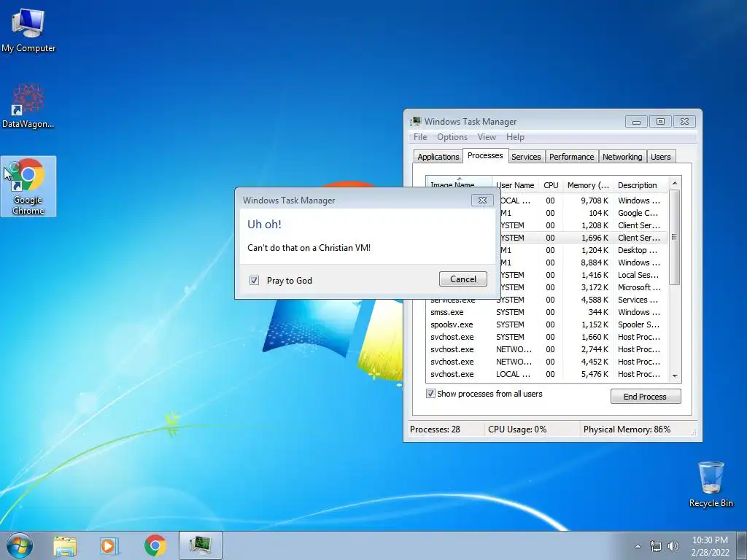The image size is (747, 560).
Task: Click the End Process button
Action: 646,396
